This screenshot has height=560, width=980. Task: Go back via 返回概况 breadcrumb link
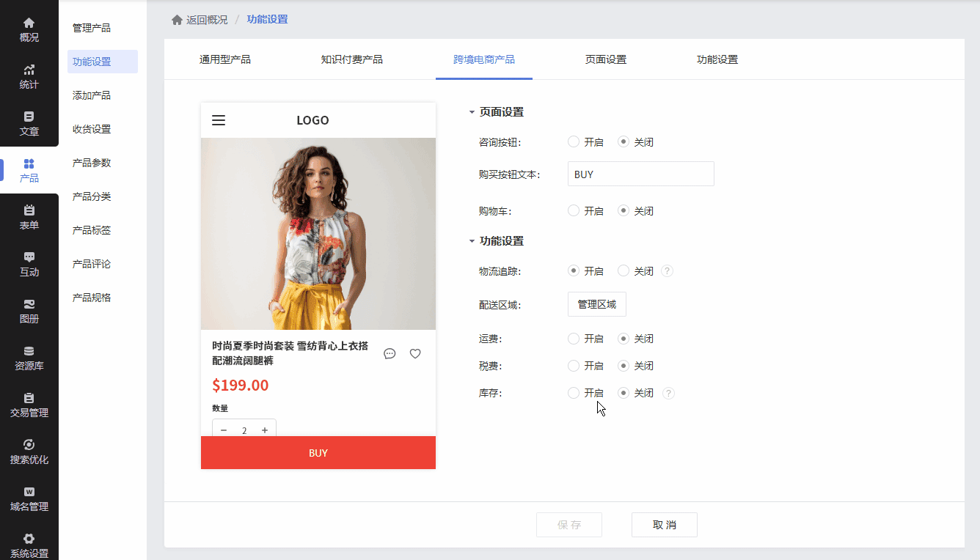(x=207, y=20)
